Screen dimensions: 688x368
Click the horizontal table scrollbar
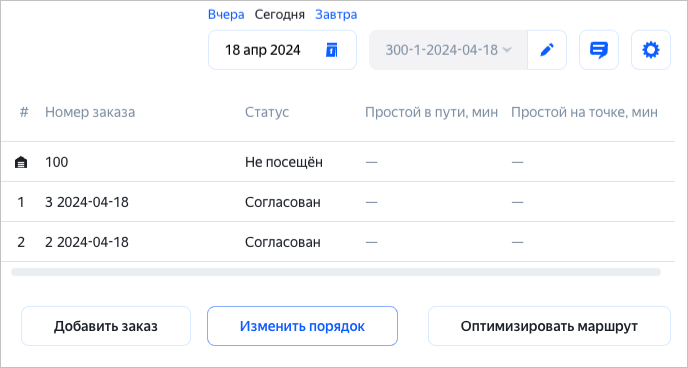pos(336,272)
